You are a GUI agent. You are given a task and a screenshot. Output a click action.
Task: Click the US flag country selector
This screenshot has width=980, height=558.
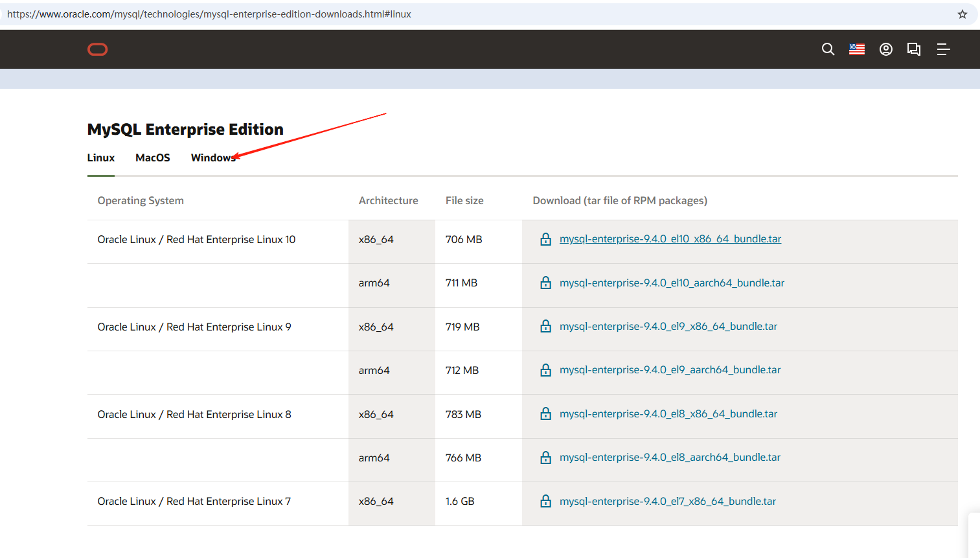857,49
